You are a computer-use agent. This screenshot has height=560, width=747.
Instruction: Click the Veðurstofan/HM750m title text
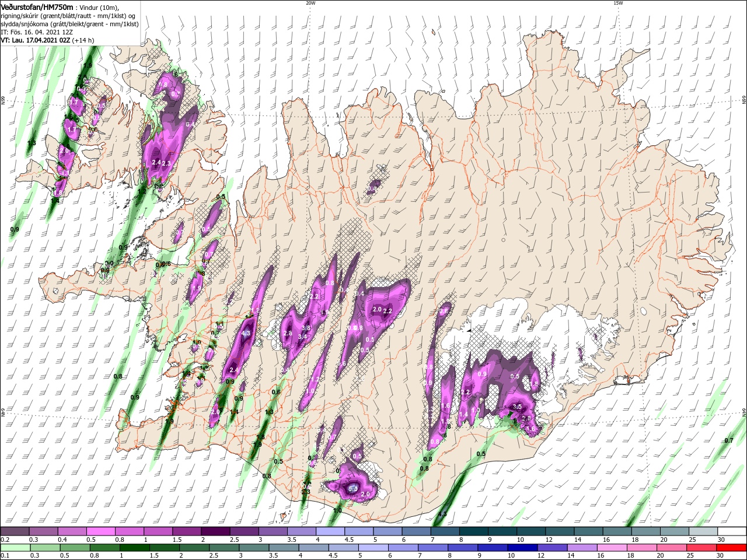pos(37,6)
